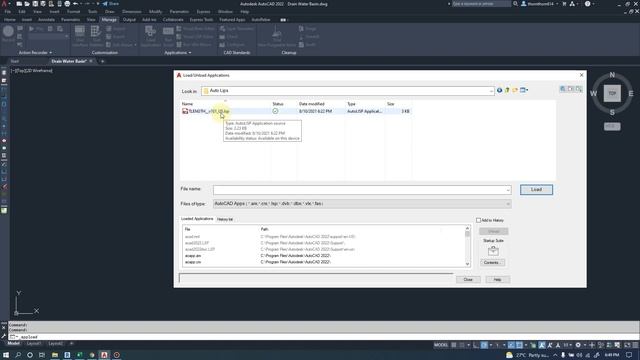Click the Open file icon in quick access toolbar
Image resolution: width=640 pixels, height=360 pixels.
(x=27, y=4)
